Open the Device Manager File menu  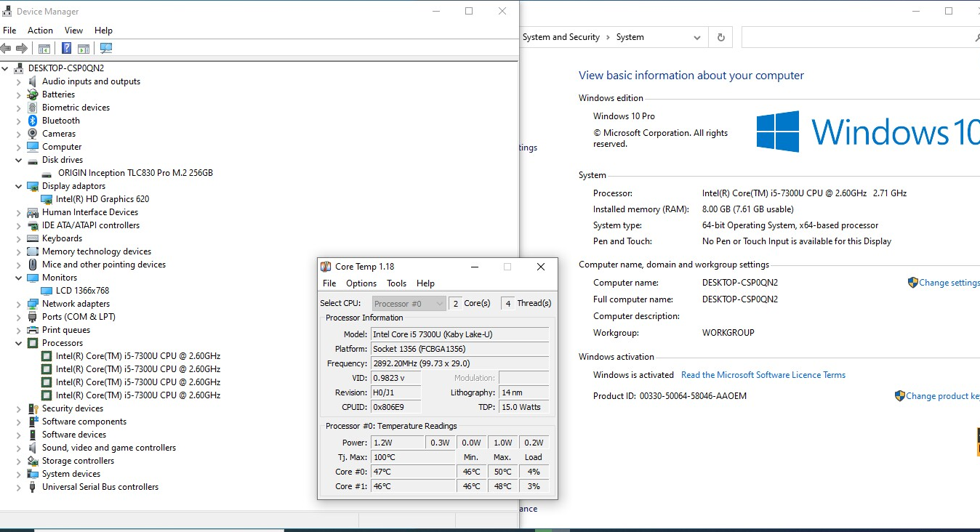tap(9, 31)
